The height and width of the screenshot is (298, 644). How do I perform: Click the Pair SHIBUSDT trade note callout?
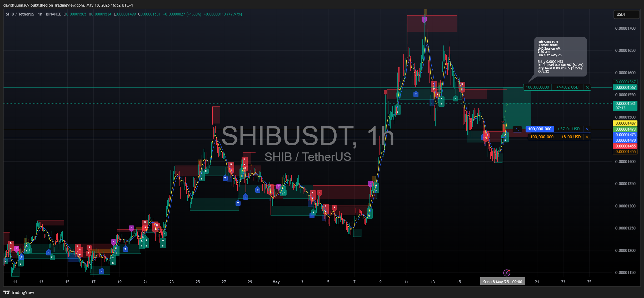pos(560,57)
